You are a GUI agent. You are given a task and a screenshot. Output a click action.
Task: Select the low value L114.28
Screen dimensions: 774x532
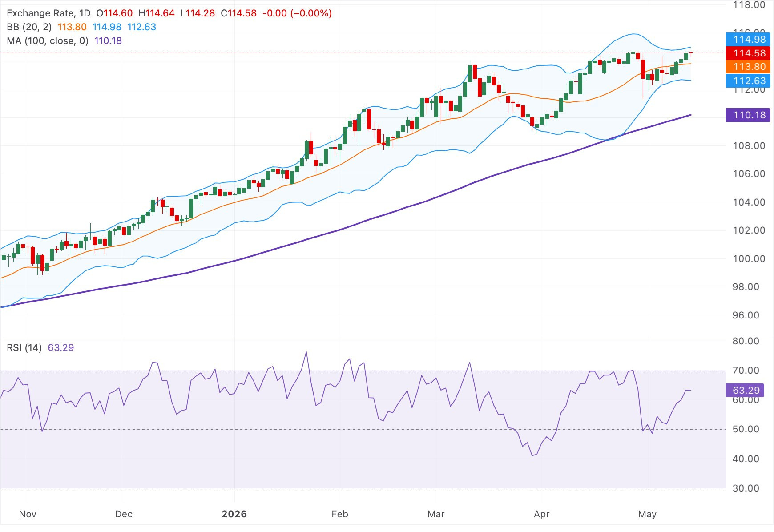198,13
